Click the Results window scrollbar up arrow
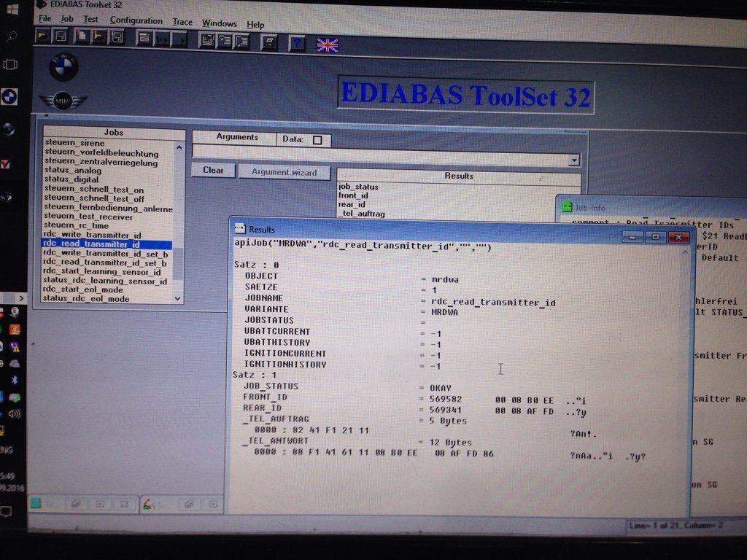Image resolution: width=747 pixels, height=560 pixels. coord(685,252)
